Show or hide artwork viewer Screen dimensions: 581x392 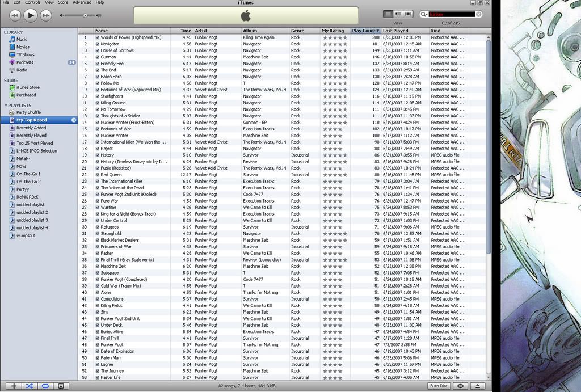pos(61,386)
